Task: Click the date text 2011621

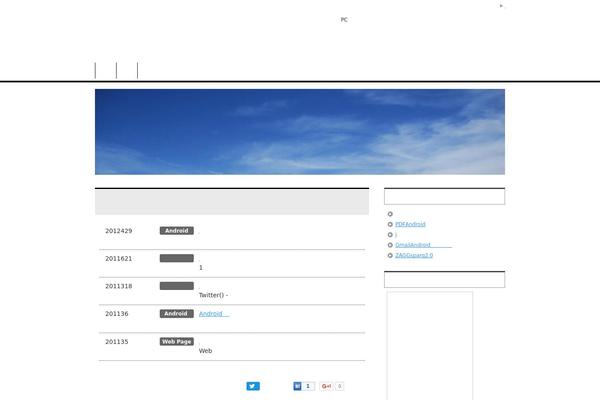Action: click(119, 259)
